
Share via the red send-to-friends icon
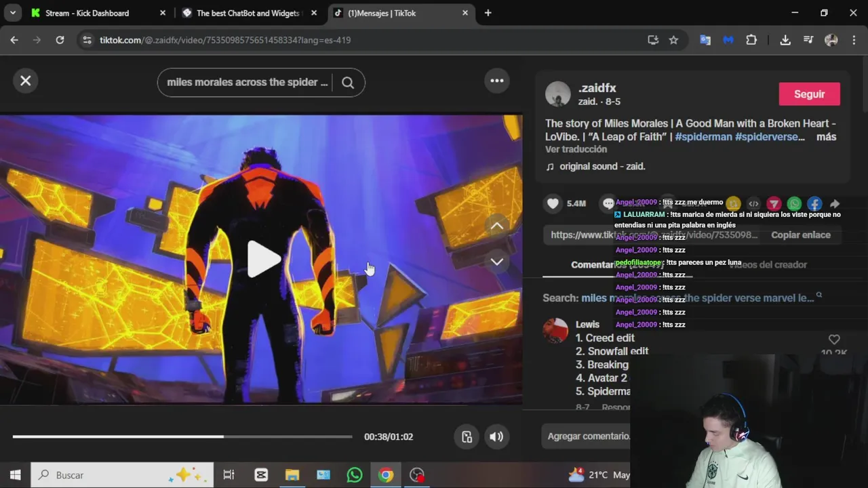[774, 203]
